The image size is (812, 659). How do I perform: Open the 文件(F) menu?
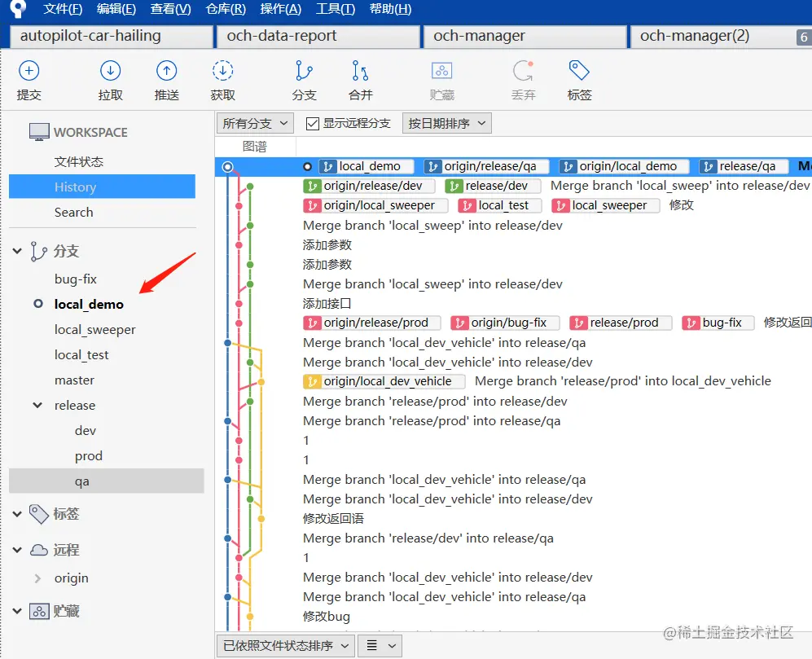63,9
